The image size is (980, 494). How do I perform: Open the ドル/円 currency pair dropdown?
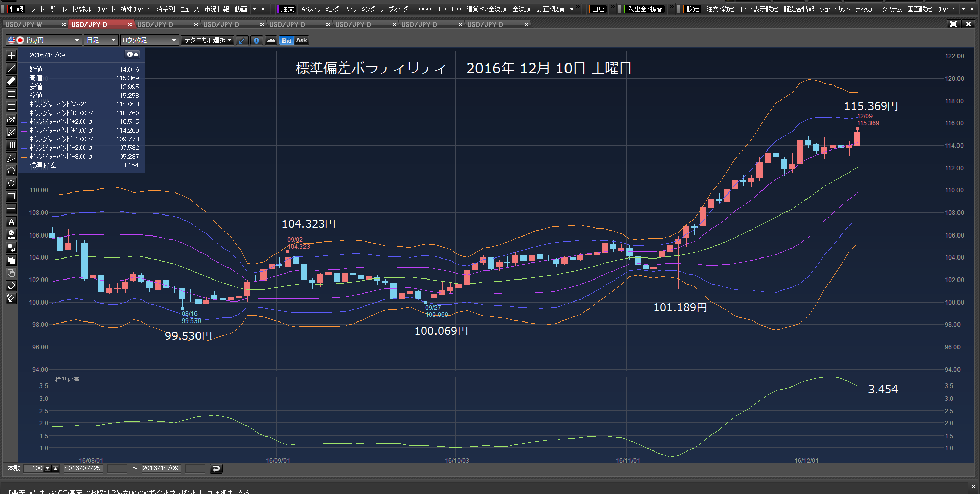pyautogui.click(x=44, y=40)
